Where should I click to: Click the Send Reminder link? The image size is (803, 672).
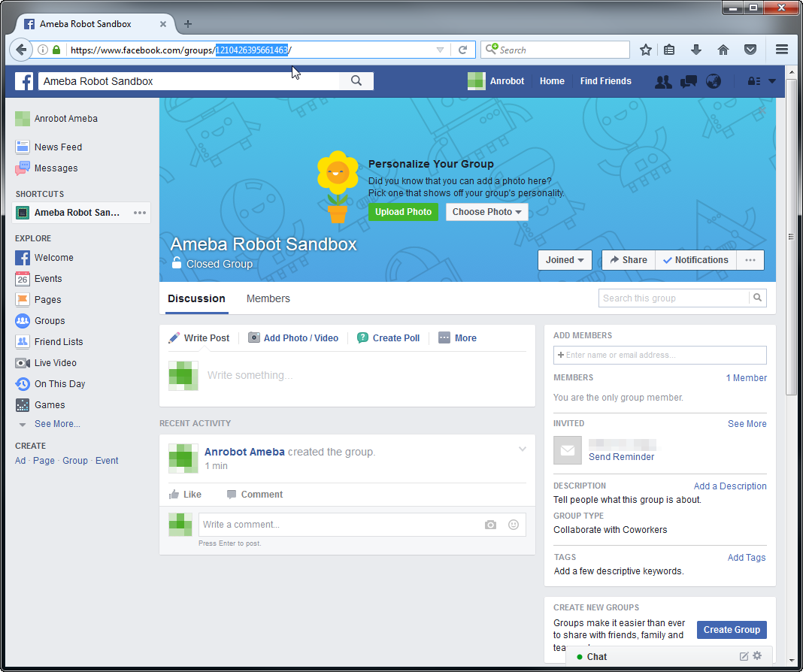pyautogui.click(x=621, y=456)
